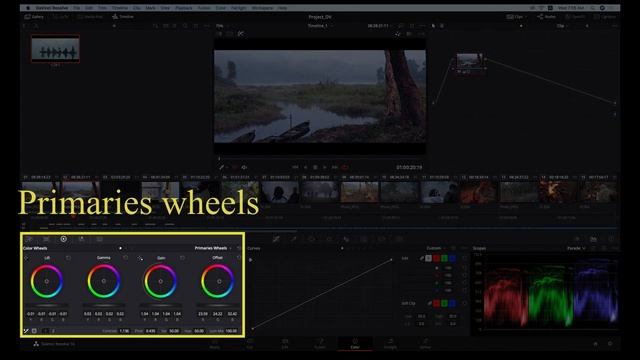Open the Motion Effects palette icon

(99, 239)
